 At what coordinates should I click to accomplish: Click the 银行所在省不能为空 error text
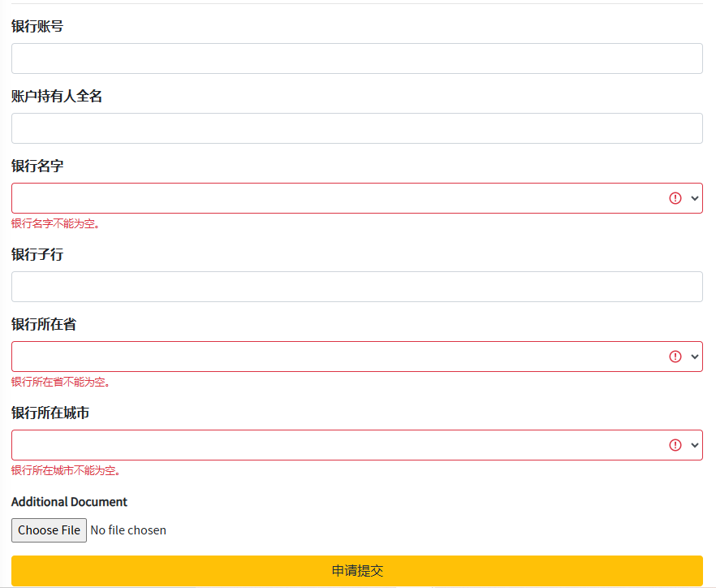point(61,382)
